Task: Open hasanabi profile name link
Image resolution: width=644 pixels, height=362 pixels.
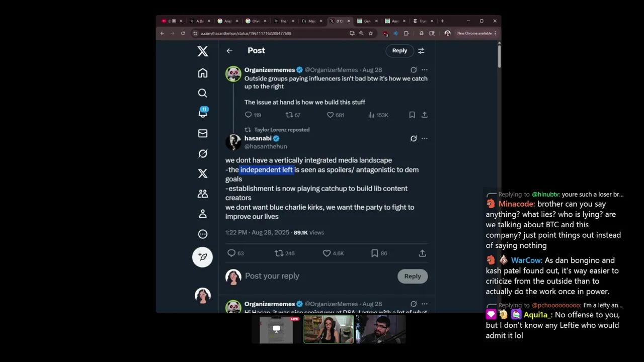Action: [258, 138]
